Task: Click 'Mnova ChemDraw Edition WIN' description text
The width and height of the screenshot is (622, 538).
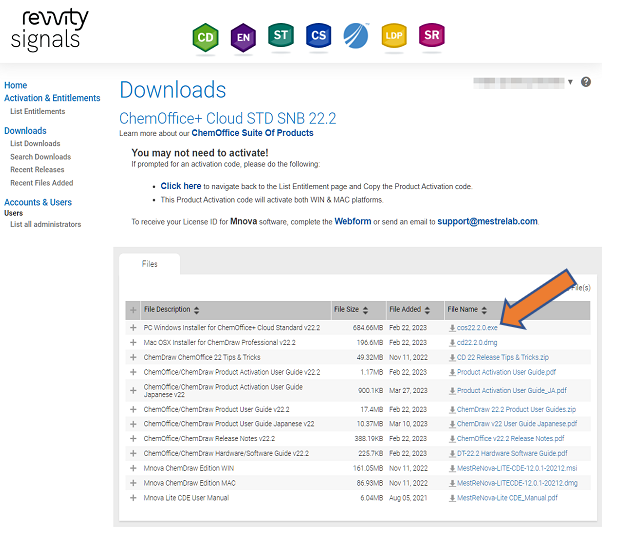Action: click(x=189, y=468)
